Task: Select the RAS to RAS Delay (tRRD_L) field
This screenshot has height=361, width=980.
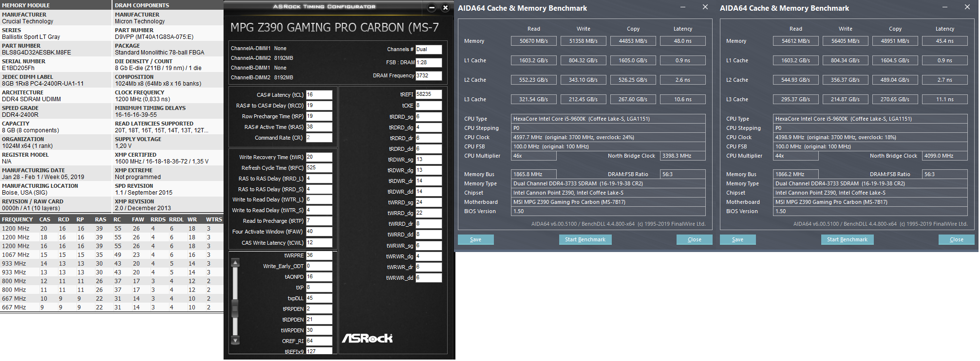Action: pyautogui.click(x=319, y=179)
